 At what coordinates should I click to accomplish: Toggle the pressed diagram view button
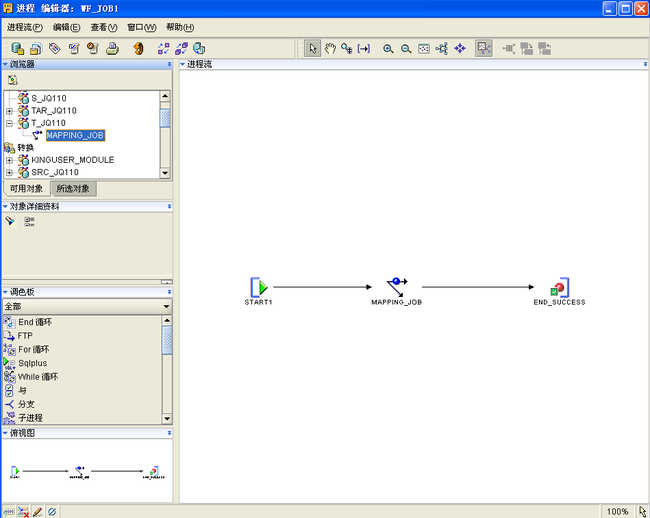(484, 49)
